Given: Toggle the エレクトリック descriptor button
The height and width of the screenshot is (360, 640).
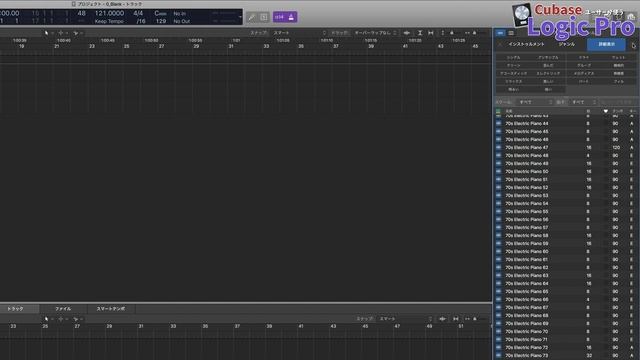Looking at the screenshot, I should click(x=548, y=73).
